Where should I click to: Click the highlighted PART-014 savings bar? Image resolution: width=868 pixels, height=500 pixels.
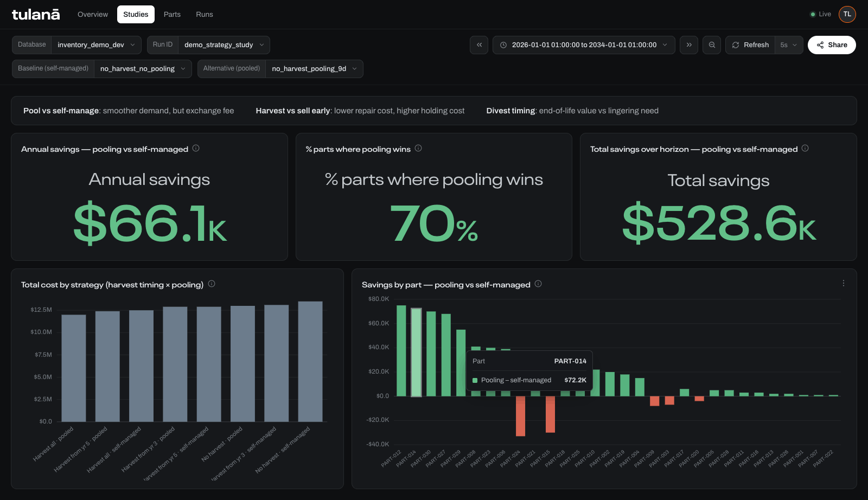(416, 352)
